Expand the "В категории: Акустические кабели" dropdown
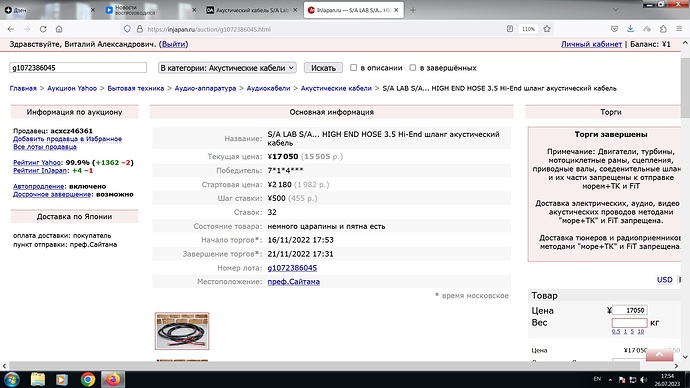This screenshot has width=690, height=388. pyautogui.click(x=227, y=68)
